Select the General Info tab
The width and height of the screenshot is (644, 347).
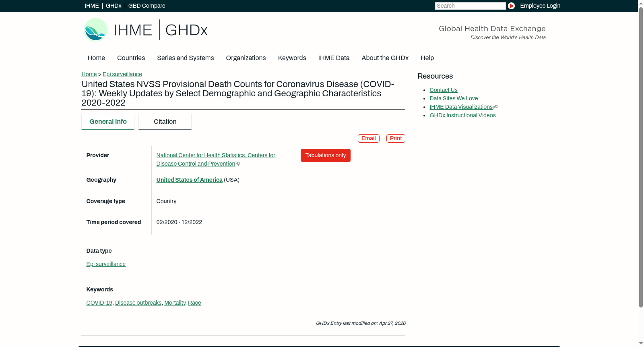tap(108, 122)
